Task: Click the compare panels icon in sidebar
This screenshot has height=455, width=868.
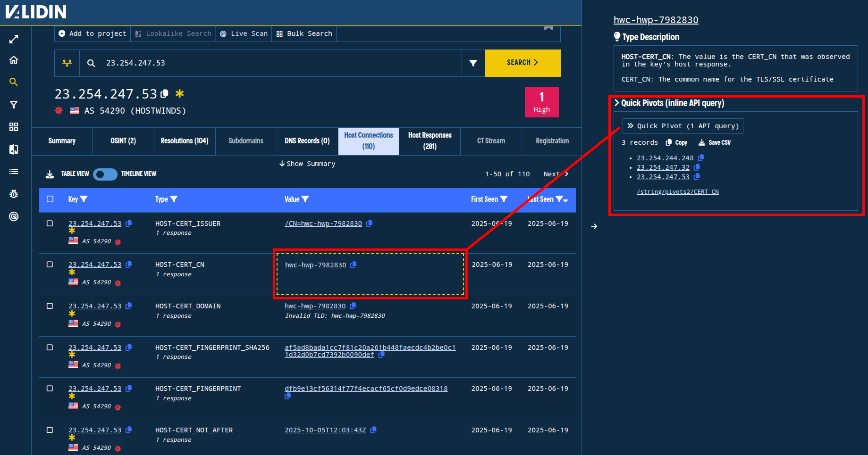Action: pyautogui.click(x=14, y=149)
